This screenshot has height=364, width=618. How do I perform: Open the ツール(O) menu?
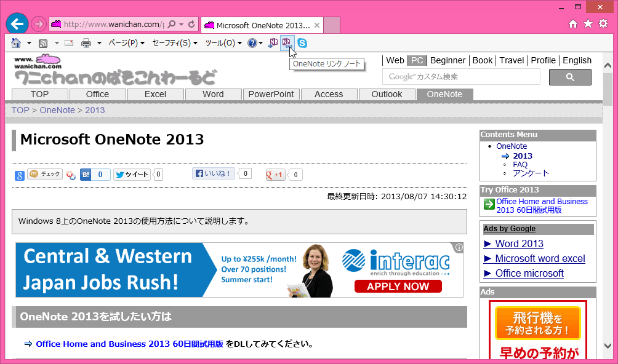tap(223, 43)
